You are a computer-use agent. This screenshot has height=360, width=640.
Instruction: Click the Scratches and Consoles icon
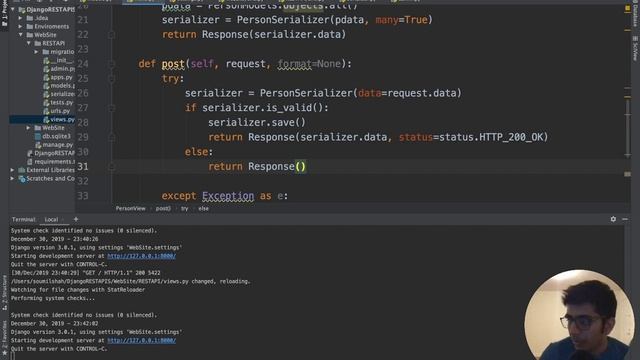(22, 179)
